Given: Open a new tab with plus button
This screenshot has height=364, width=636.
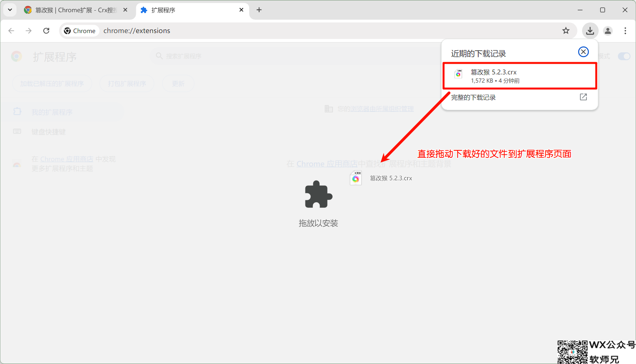Looking at the screenshot, I should (259, 10).
